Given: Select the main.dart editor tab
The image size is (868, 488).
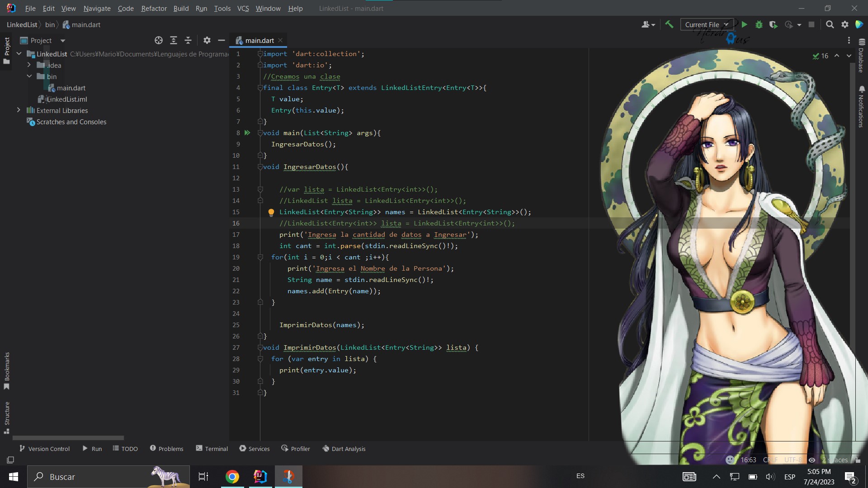Looking at the screenshot, I should 259,41.
